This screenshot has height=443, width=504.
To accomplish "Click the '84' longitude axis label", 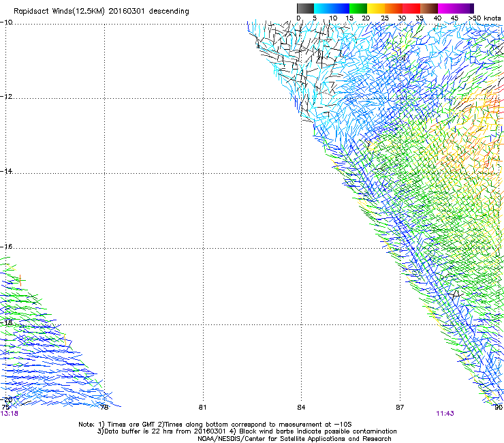I will [x=301, y=408].
